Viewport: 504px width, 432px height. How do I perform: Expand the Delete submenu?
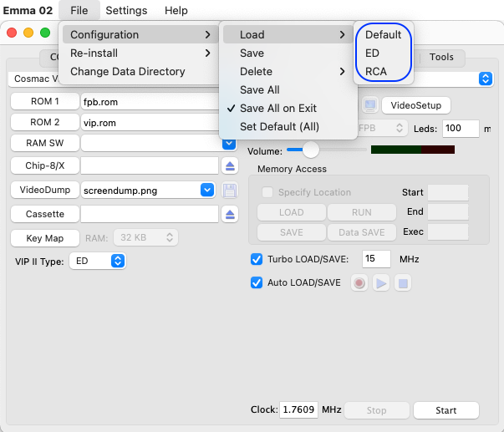(288, 71)
